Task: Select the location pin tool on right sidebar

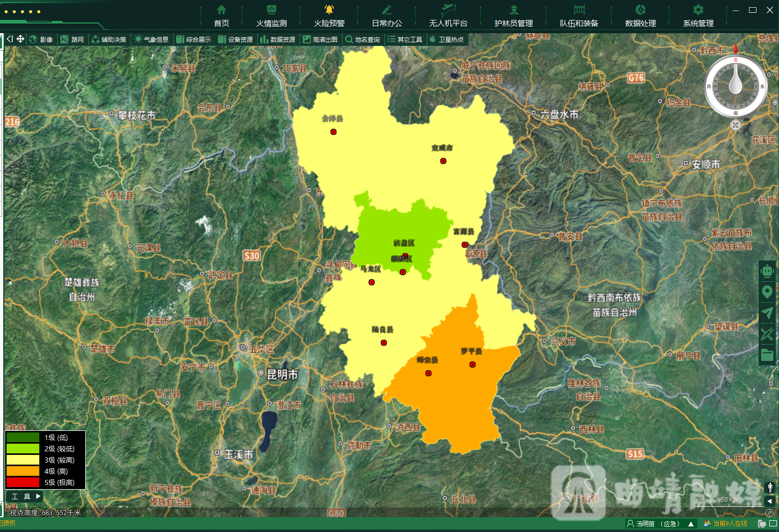Action: 767,292
